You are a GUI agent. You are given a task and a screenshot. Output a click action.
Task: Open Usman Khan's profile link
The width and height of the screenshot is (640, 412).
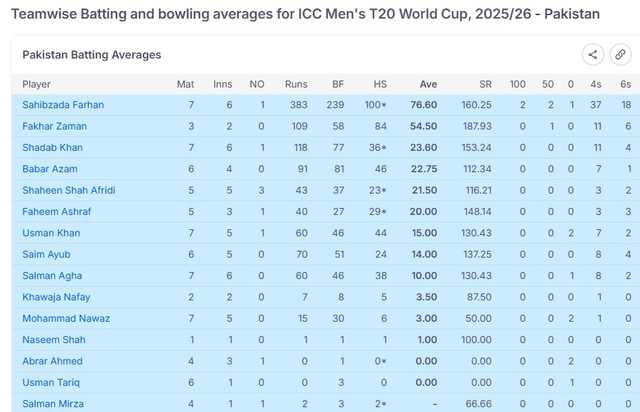tap(52, 233)
